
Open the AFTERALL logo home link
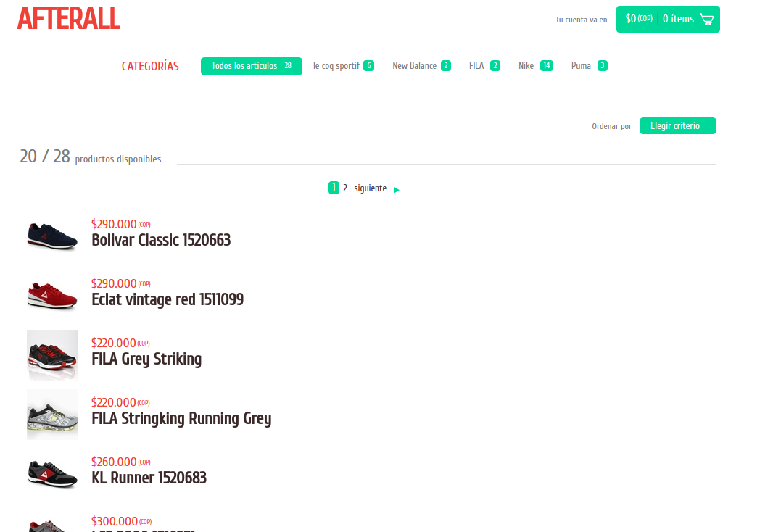69,19
